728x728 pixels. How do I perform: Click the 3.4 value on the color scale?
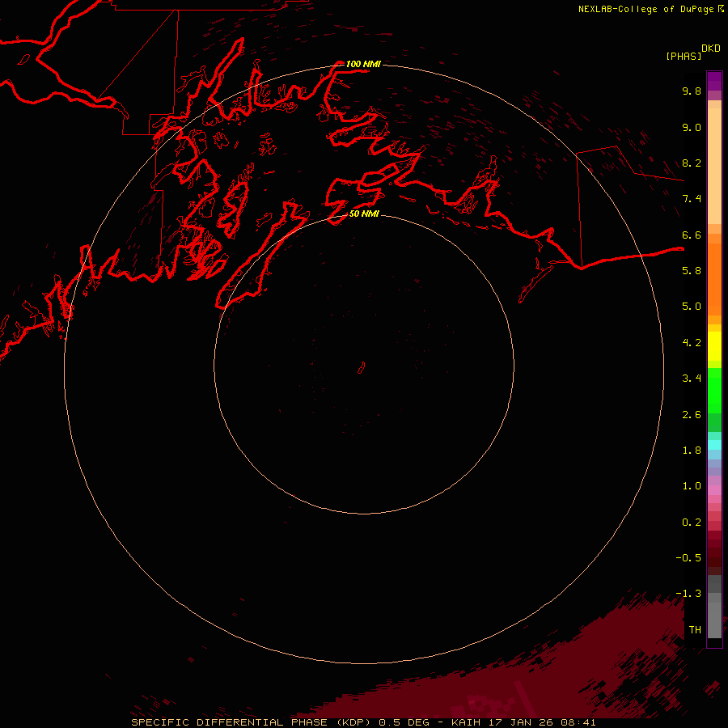(x=692, y=379)
